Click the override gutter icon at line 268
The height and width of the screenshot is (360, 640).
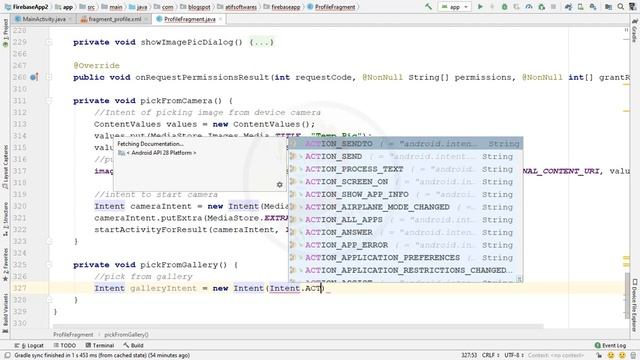pos(34,77)
